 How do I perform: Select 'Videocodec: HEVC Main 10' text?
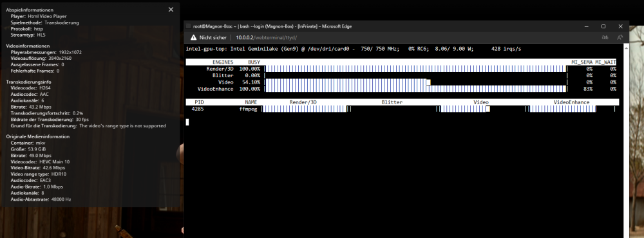tap(40, 161)
